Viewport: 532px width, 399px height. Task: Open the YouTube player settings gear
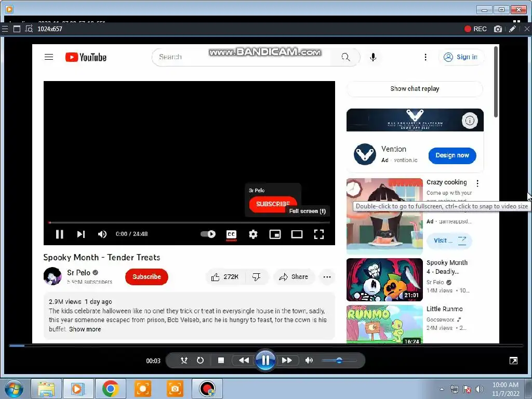(253, 234)
